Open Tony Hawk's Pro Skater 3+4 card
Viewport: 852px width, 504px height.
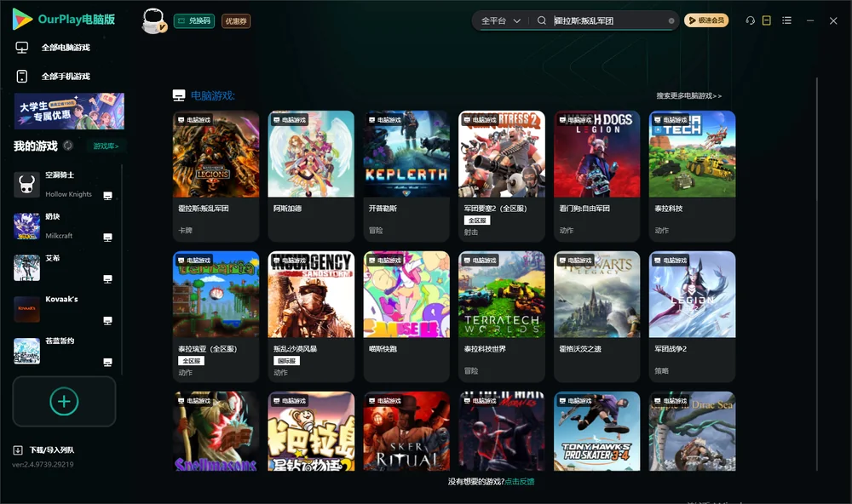point(597,431)
